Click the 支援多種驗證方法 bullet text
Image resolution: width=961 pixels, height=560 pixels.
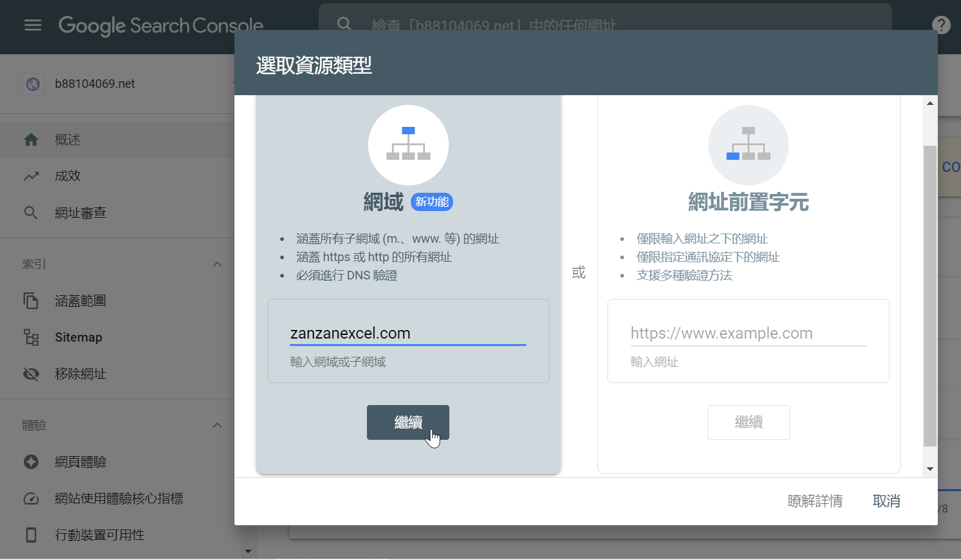(x=684, y=276)
